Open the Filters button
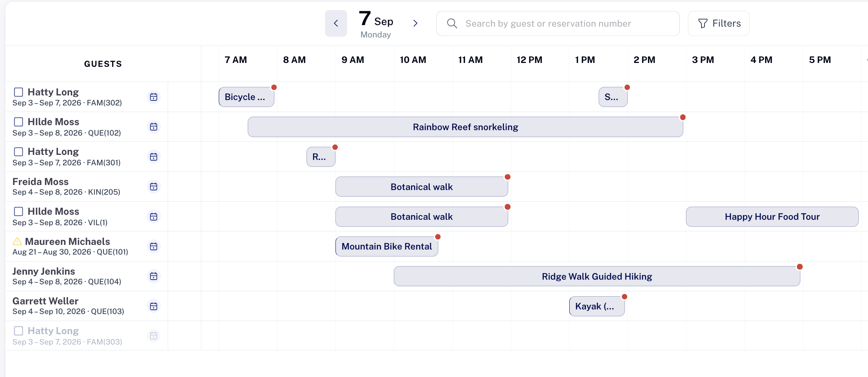The image size is (868, 377). coord(719,24)
